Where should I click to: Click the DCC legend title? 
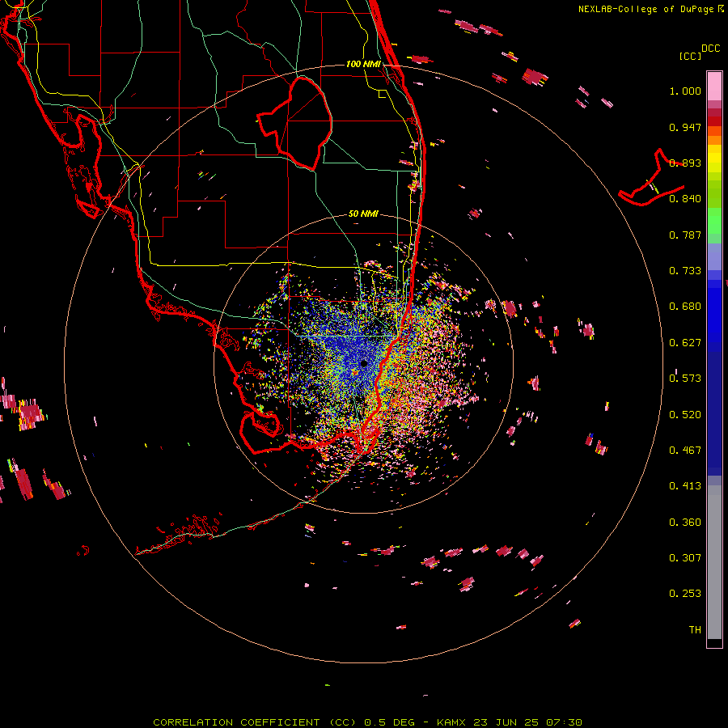click(710, 49)
